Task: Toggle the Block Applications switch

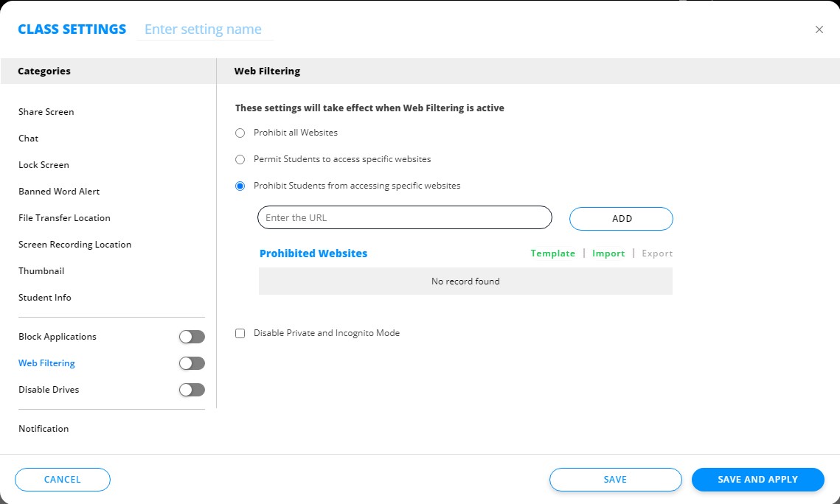Action: coord(192,337)
